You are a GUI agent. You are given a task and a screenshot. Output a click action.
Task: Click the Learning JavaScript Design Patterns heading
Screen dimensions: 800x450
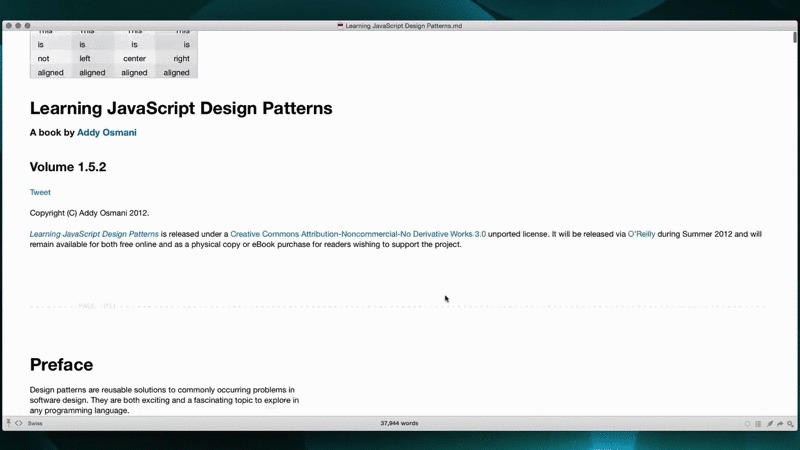tap(181, 108)
